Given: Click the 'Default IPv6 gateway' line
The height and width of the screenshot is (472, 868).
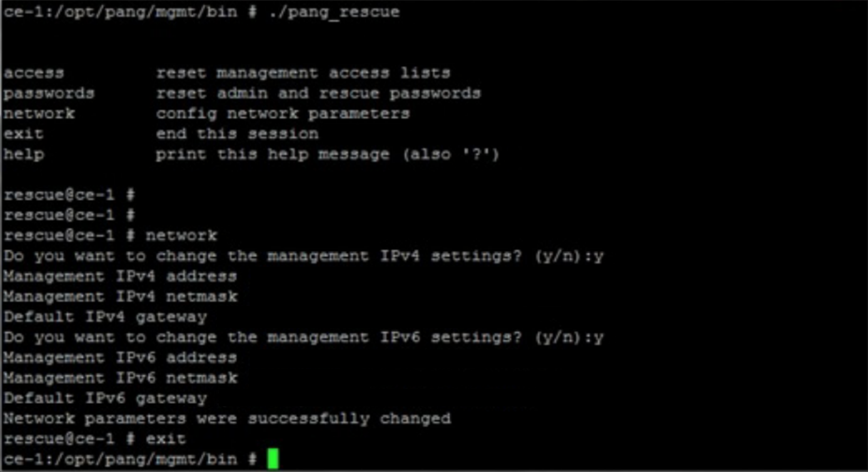Looking at the screenshot, I should coord(105,398).
